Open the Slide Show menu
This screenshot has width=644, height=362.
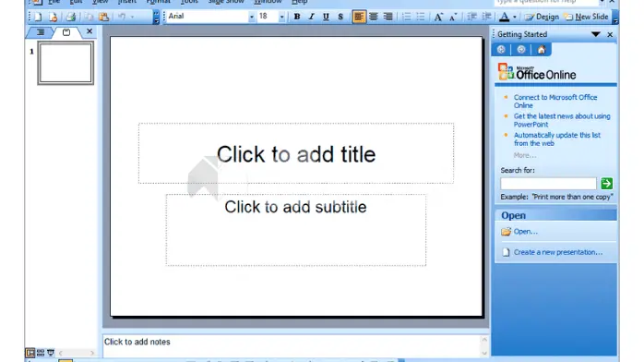click(x=226, y=2)
